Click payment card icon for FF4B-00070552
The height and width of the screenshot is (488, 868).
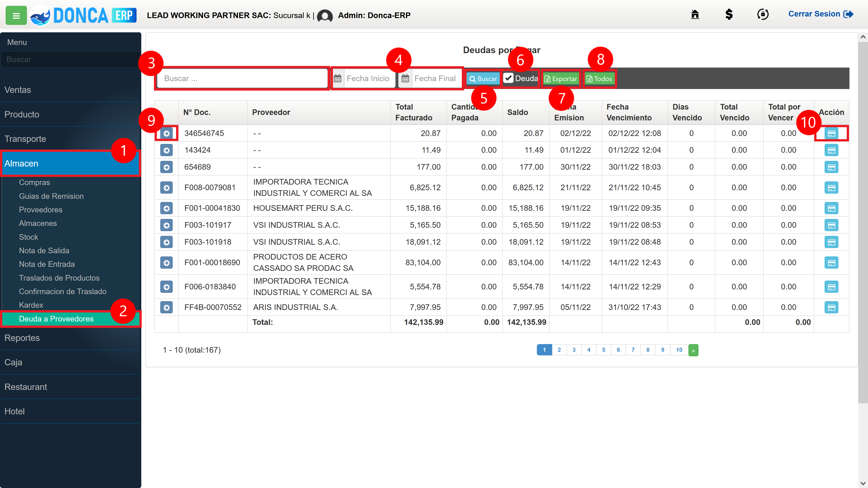(831, 307)
